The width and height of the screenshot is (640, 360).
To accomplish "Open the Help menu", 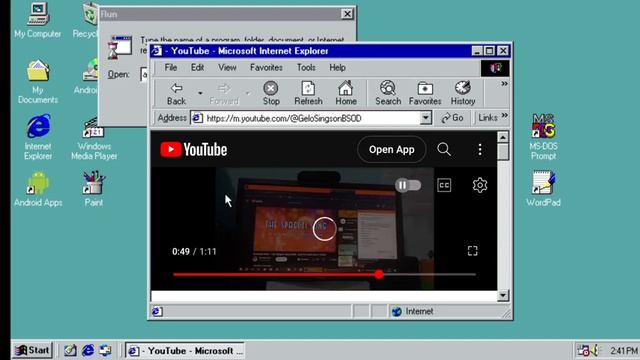I will click(x=337, y=67).
